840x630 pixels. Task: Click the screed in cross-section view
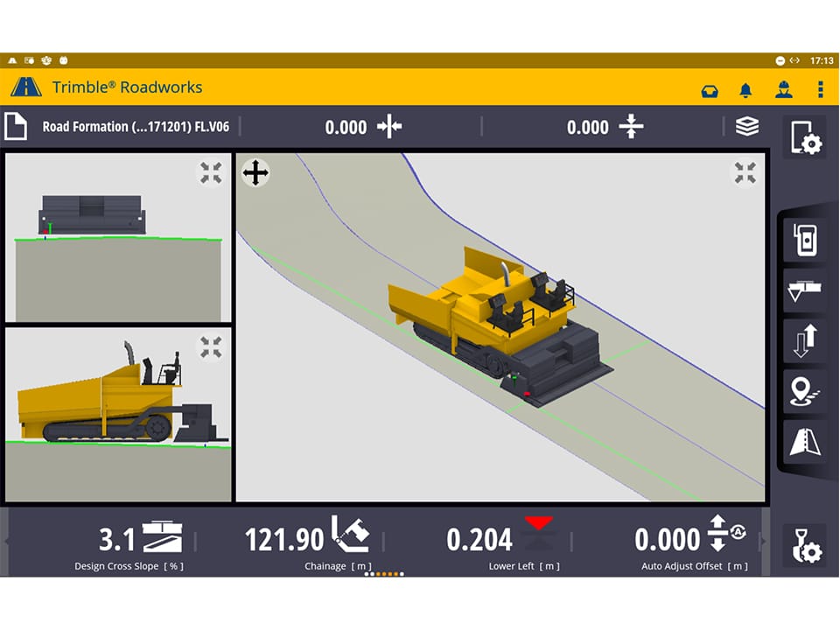(x=92, y=215)
